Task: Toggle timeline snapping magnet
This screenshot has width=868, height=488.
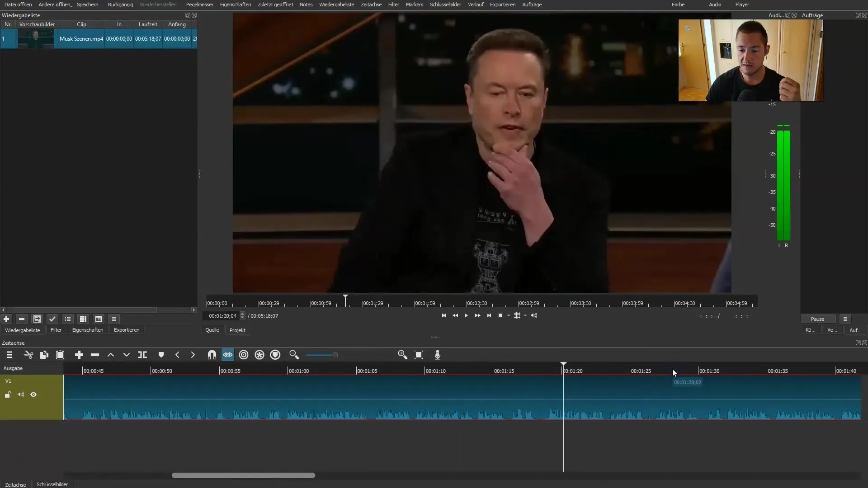Action: pyautogui.click(x=212, y=355)
